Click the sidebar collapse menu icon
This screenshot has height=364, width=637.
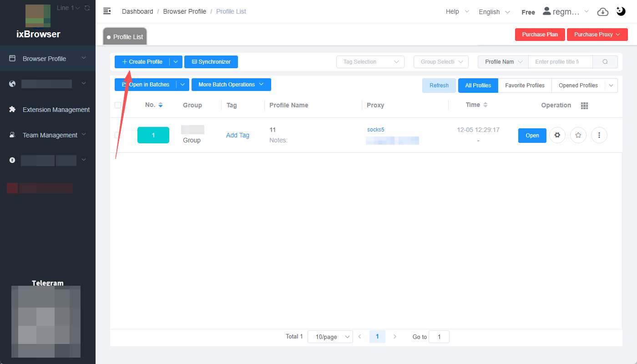coord(107,11)
